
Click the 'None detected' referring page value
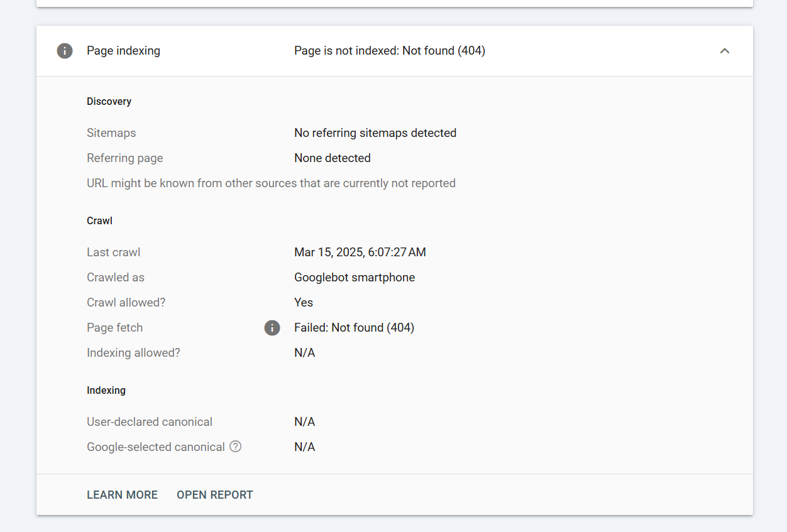click(333, 158)
